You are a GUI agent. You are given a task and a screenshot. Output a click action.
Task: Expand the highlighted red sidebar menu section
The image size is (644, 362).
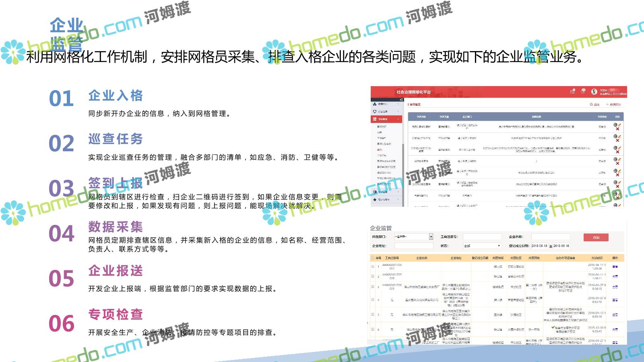[386, 119]
